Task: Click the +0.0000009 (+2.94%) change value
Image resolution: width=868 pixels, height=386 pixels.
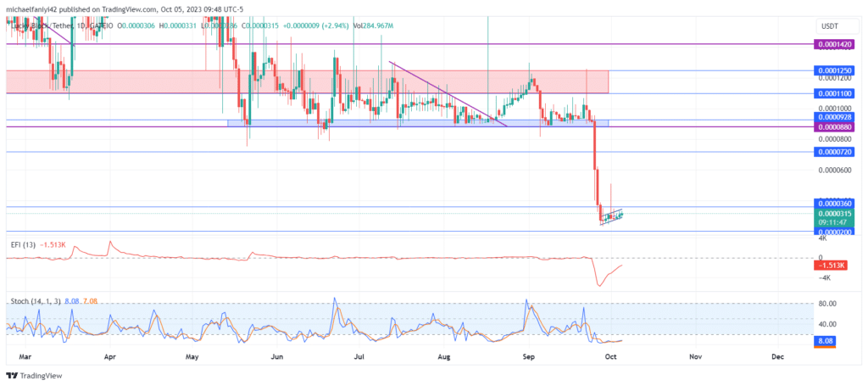Action: [x=318, y=25]
